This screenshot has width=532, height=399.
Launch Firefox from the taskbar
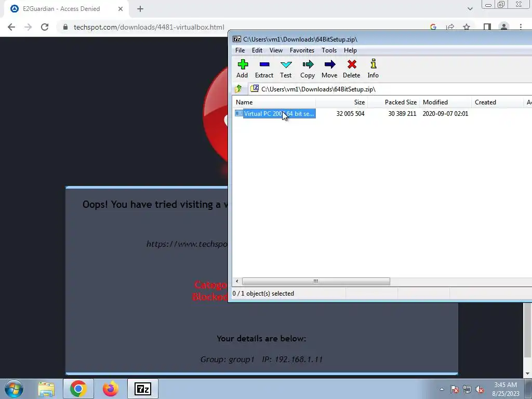tap(110, 389)
